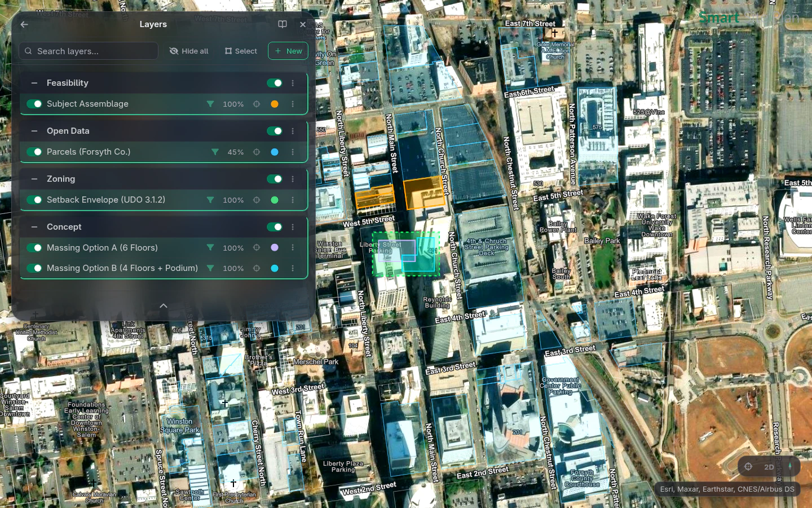Focus the Search layers input field
Screen dimensions: 812x508
point(89,51)
